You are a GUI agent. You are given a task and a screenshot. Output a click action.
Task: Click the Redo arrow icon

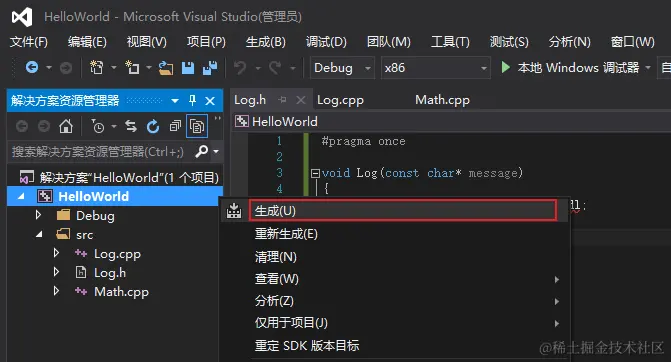[275, 68]
